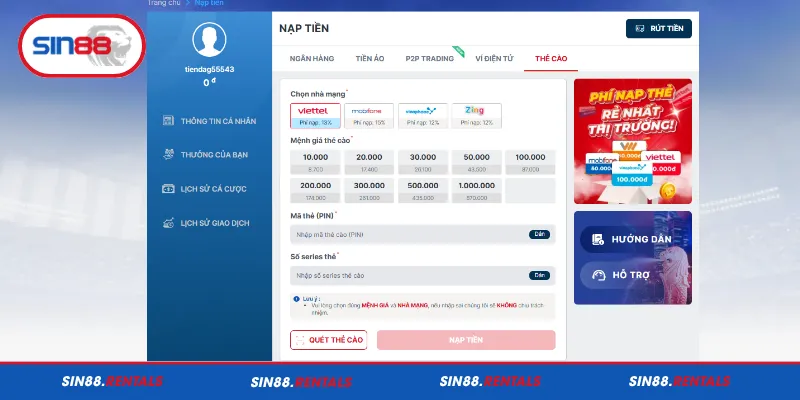The image size is (800, 400).
Task: Open Thông tin cá nhân menu item
Action: [209, 121]
